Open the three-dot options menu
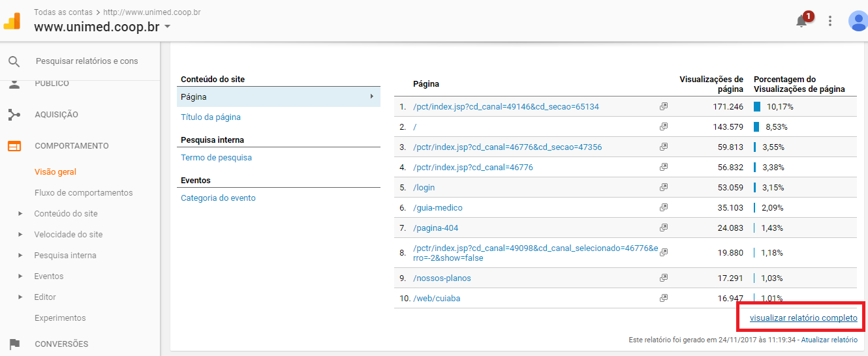Image resolution: width=868 pixels, height=356 pixels. pyautogui.click(x=830, y=21)
